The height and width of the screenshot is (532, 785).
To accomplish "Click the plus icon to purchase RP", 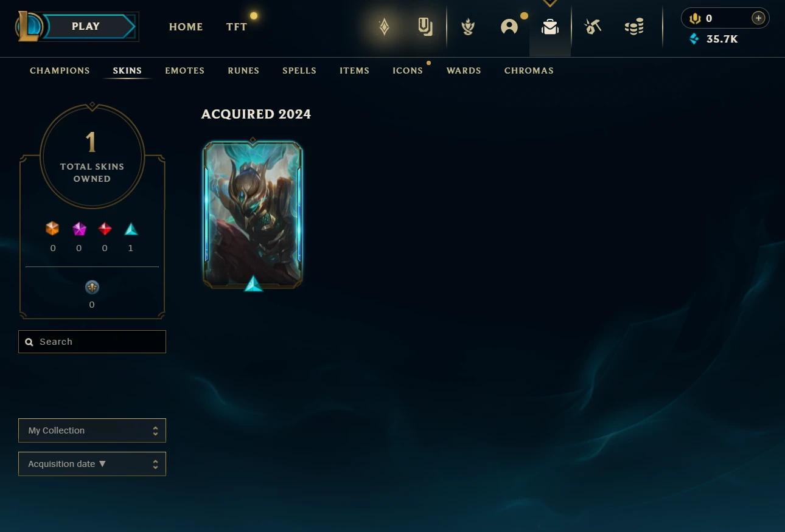I will (x=758, y=18).
